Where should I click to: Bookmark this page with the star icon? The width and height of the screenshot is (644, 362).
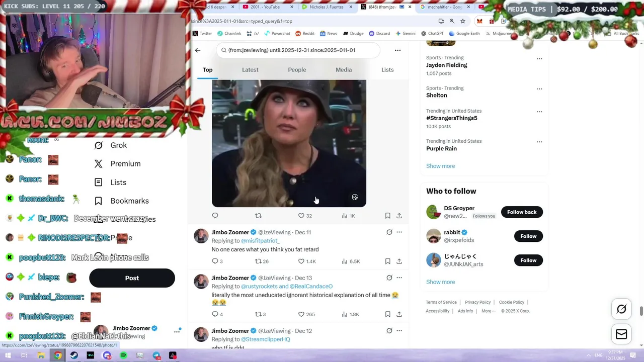(x=463, y=21)
